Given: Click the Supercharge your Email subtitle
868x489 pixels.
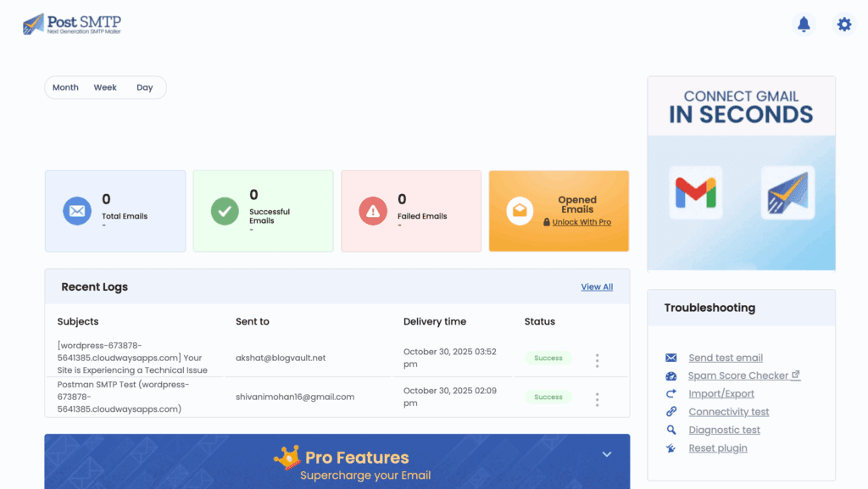Looking at the screenshot, I should (x=365, y=475).
